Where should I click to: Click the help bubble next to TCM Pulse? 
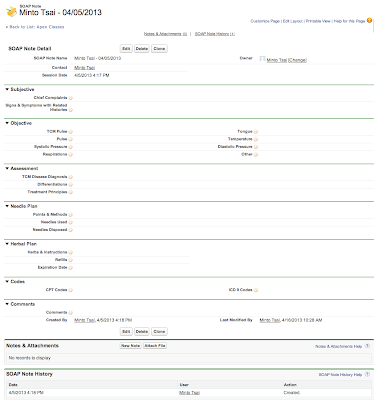point(71,132)
